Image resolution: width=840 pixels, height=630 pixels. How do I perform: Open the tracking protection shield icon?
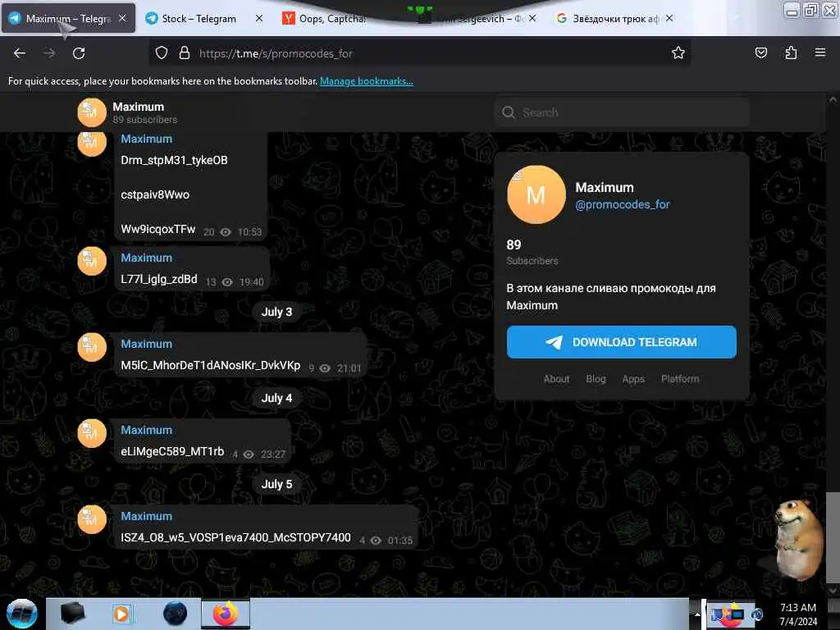point(162,53)
